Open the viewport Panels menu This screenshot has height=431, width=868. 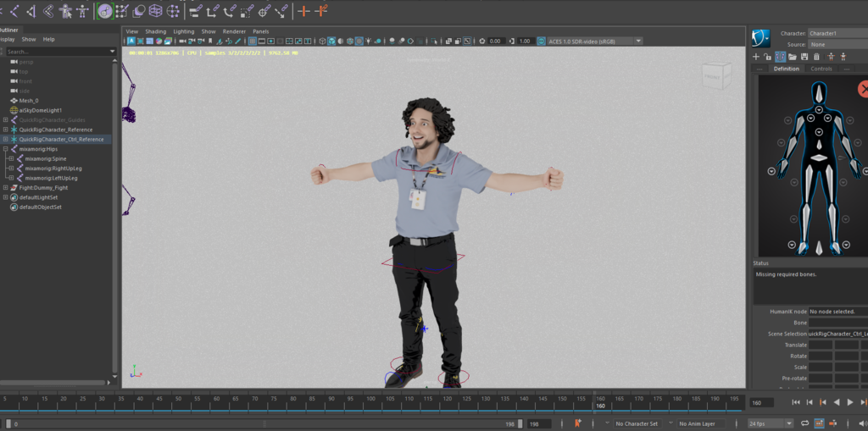261,31
